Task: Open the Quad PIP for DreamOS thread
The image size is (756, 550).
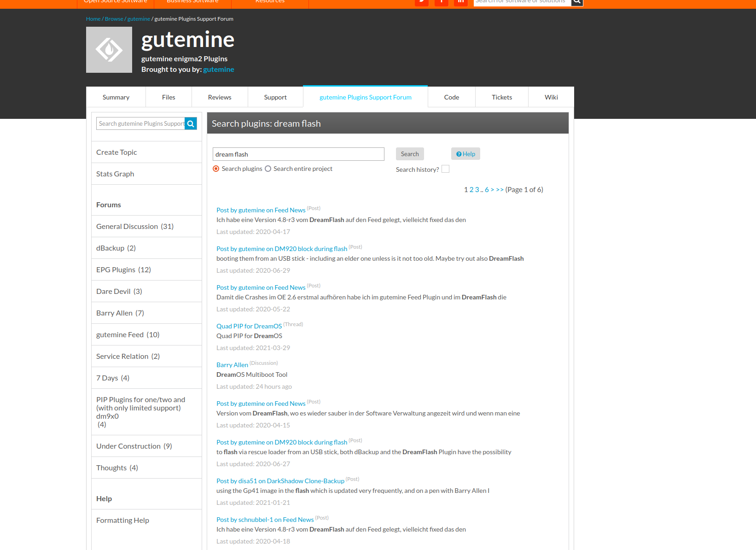Action: click(249, 326)
